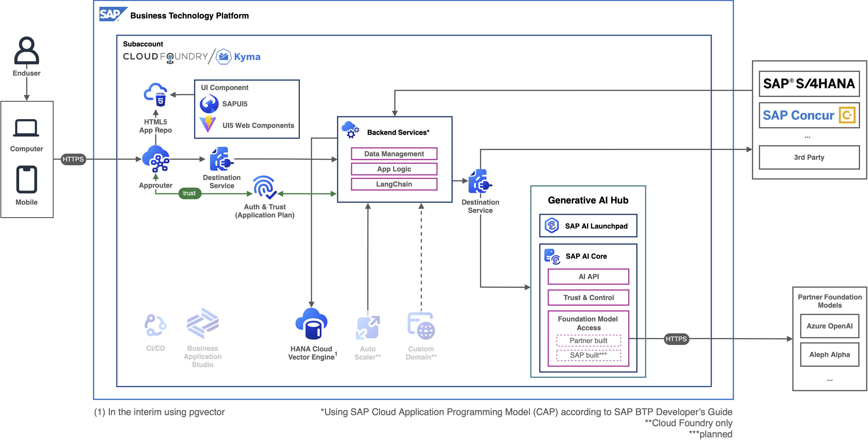Click the SAP AI Launchpad label
This screenshot has height=446, width=868.
[596, 226]
